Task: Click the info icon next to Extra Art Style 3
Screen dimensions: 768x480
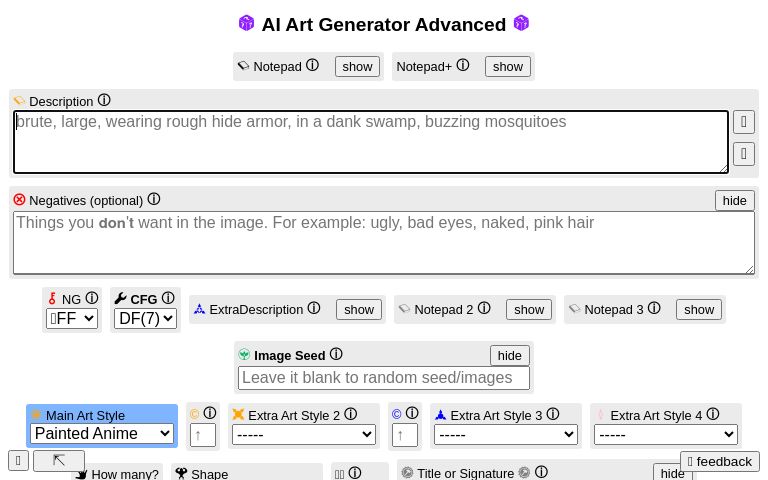Action: 553,415
